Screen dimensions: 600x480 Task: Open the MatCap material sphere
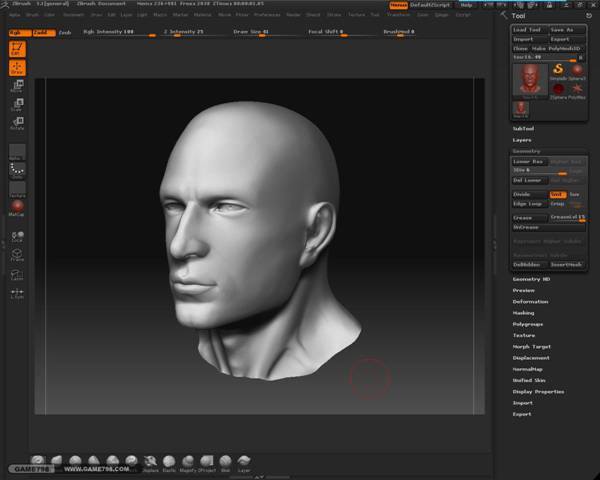click(x=18, y=205)
